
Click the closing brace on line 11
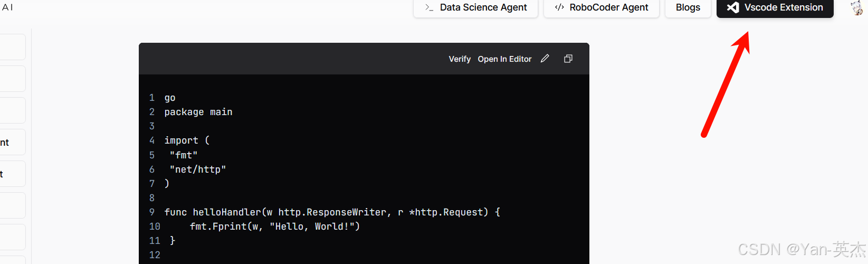(x=173, y=241)
